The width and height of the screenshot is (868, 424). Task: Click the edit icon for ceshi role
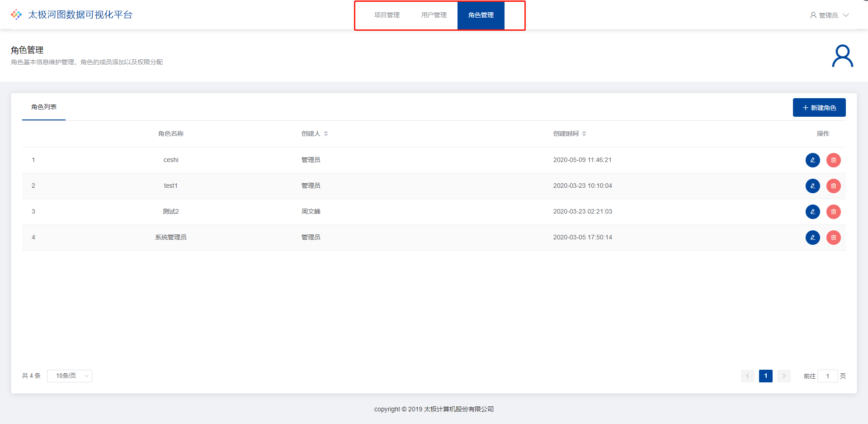tap(812, 160)
